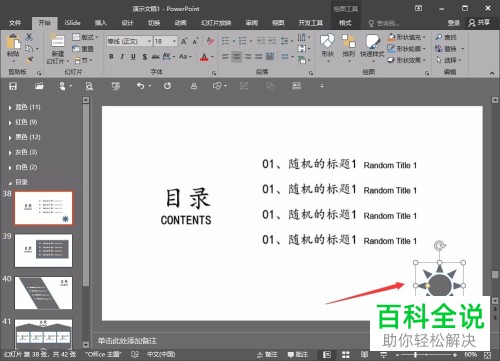Image resolution: width=500 pixels, height=361 pixels.
Task: Click the print preview icon in quick access toolbar
Action: click(89, 86)
